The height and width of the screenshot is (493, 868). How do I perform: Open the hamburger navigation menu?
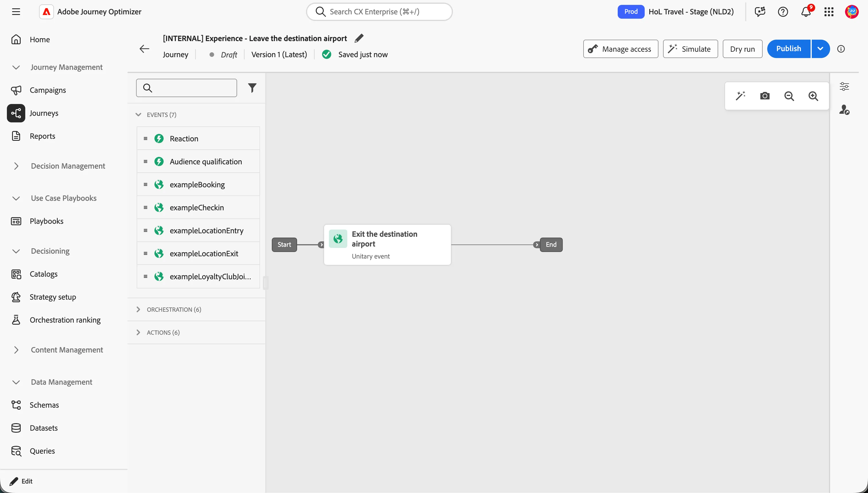point(16,11)
